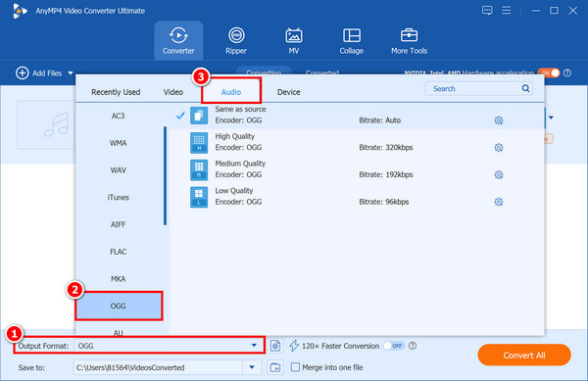588x381 pixels.
Task: Open the Converter module
Action: pos(178,40)
